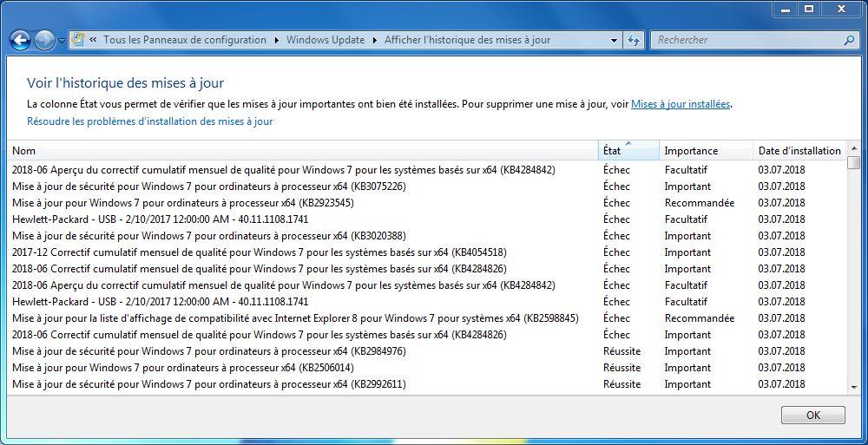Expand the address bar history dropdown
The image size is (868, 445).
(x=614, y=41)
